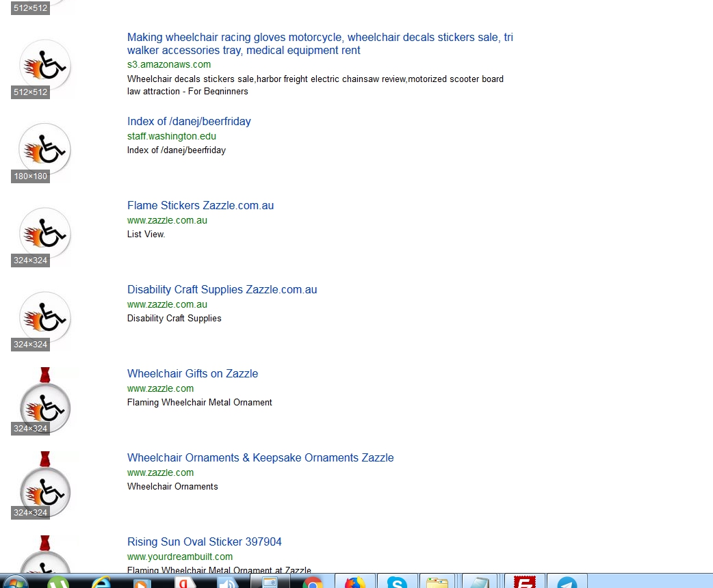This screenshot has height=588, width=713.
Task: Click the Wheelchair Ornaments & Keepsake ornament thumbnail
Action: [x=44, y=484]
